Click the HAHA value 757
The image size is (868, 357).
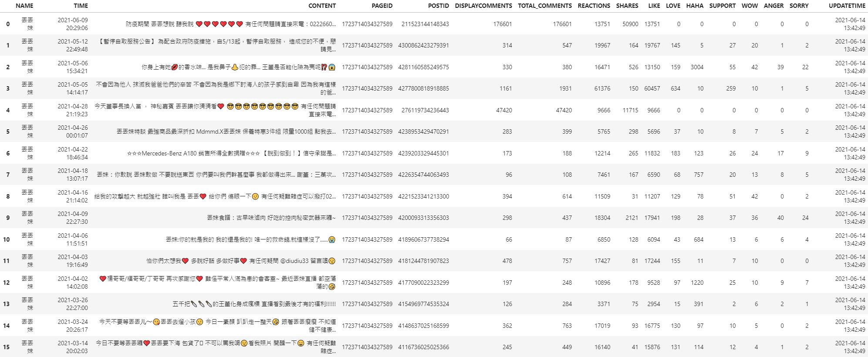[699, 175]
